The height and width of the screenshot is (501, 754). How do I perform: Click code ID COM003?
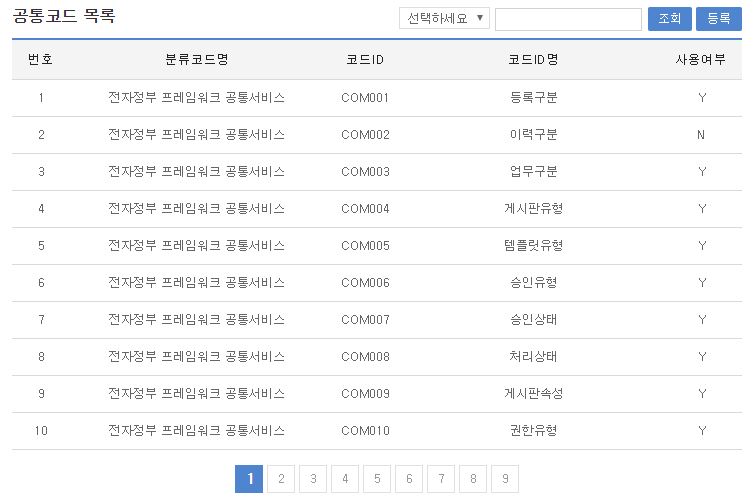(365, 172)
